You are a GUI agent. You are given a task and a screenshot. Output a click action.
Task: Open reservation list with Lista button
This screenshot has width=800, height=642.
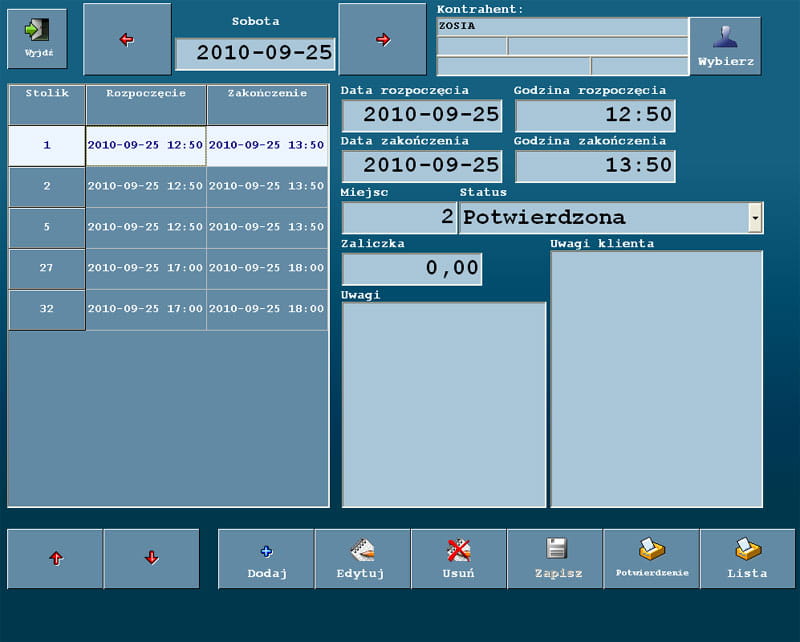pyautogui.click(x=747, y=559)
